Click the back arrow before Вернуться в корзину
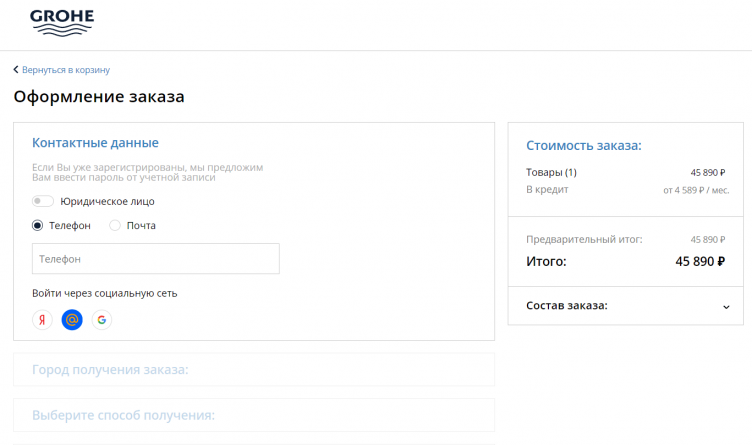 pos(16,70)
